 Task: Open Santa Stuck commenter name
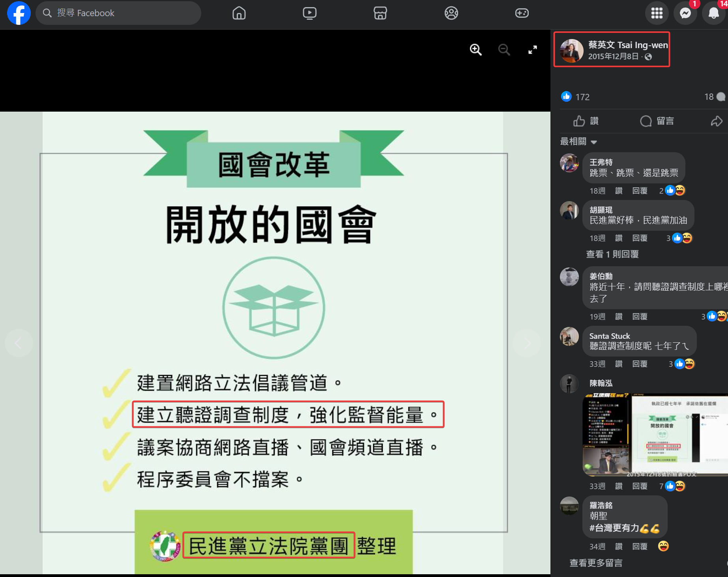pyautogui.click(x=610, y=336)
